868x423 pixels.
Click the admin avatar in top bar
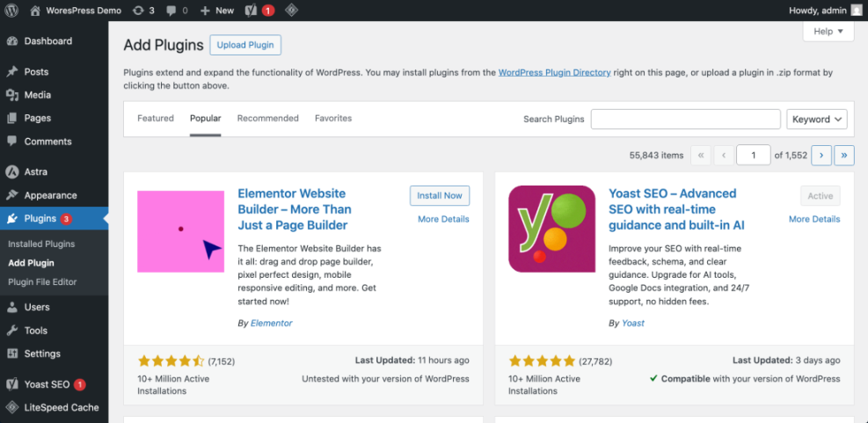(x=856, y=10)
